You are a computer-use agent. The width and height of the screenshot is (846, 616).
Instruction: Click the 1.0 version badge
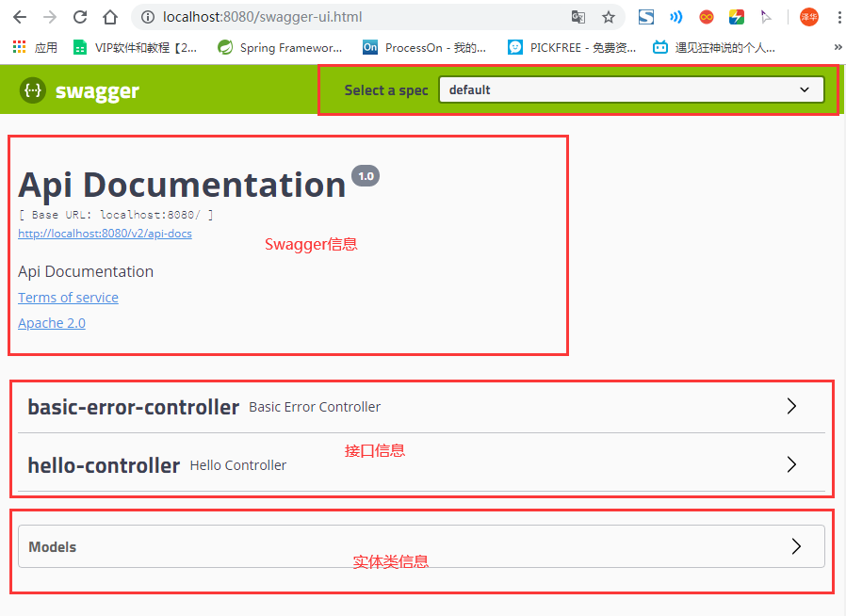366,176
